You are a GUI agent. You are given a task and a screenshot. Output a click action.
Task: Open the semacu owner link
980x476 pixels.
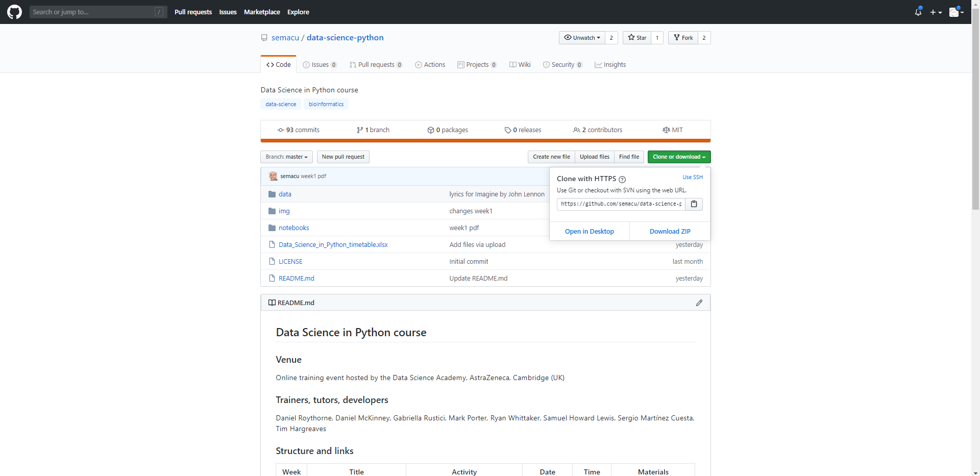285,38
